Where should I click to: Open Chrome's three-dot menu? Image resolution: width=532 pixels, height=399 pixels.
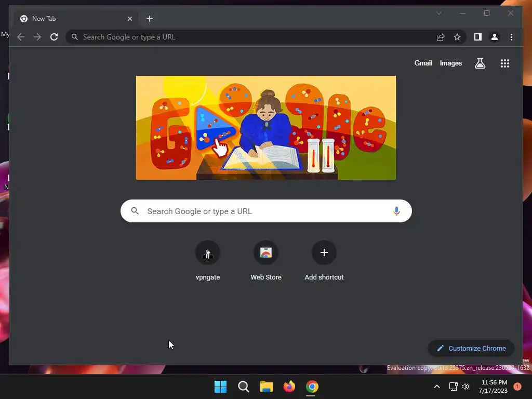click(511, 37)
